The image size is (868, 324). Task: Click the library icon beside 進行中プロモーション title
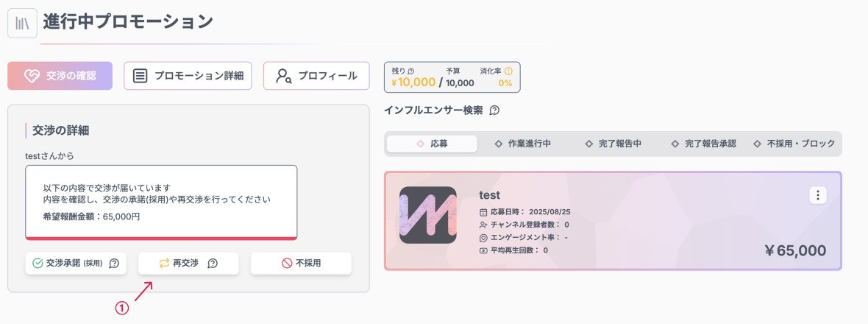[22, 22]
